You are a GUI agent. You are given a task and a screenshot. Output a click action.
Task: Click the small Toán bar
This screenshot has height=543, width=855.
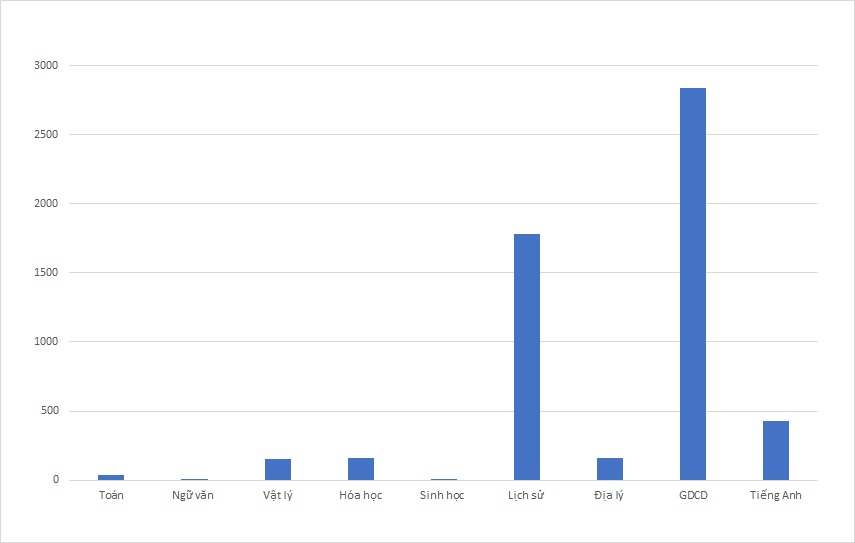(111, 477)
